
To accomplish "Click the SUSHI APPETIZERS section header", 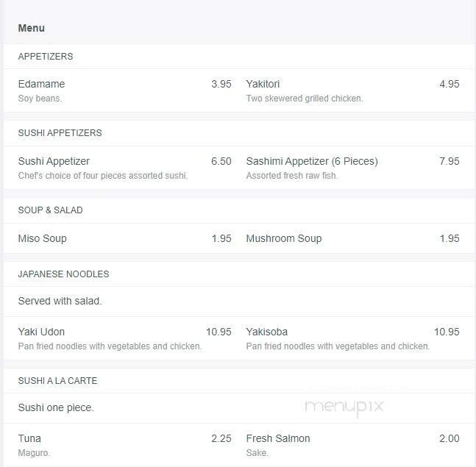I will pyautogui.click(x=60, y=133).
